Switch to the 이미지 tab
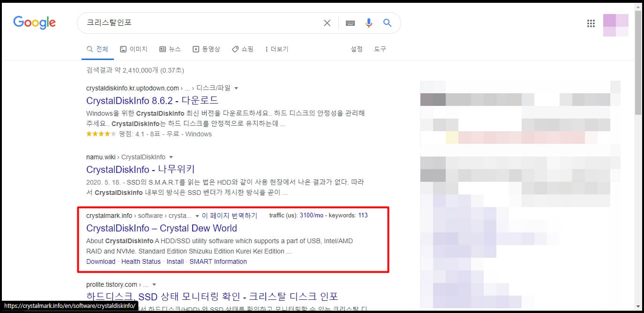The width and height of the screenshot is (644, 313). [x=134, y=49]
